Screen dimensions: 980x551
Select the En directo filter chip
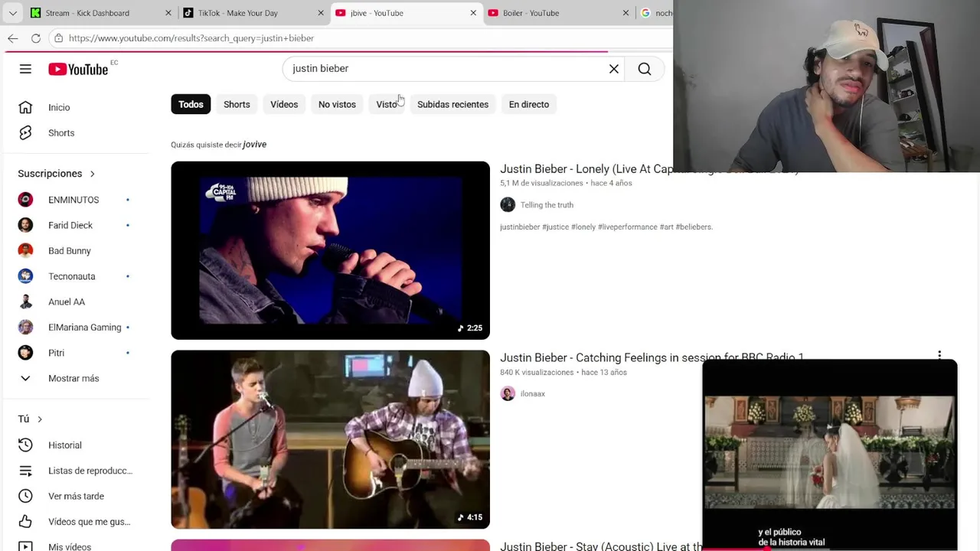coord(529,104)
